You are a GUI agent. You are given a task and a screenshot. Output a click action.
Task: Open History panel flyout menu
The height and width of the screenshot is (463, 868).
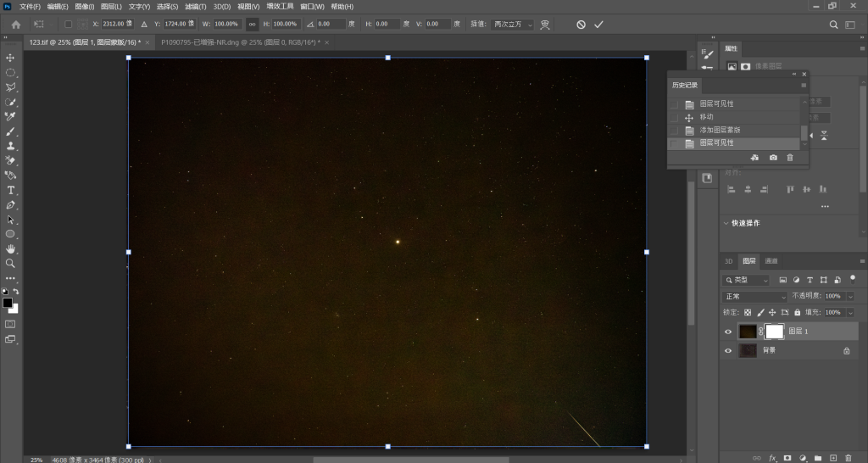click(x=804, y=86)
